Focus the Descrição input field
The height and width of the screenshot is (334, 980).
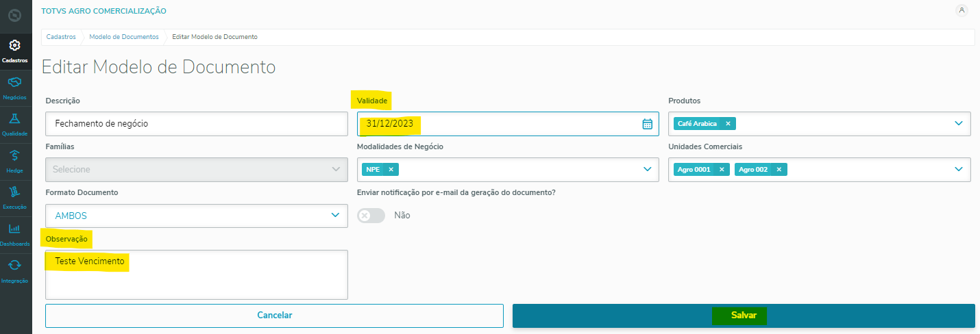click(x=197, y=124)
